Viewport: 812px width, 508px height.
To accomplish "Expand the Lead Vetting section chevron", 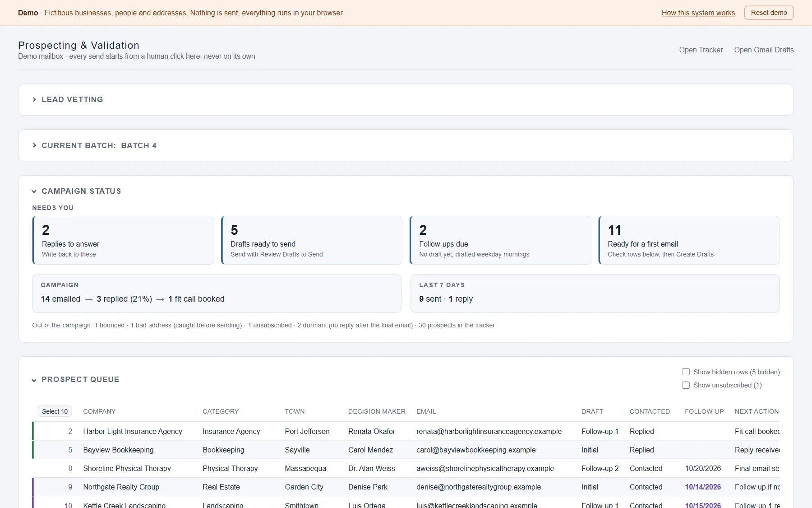I will pyautogui.click(x=34, y=99).
